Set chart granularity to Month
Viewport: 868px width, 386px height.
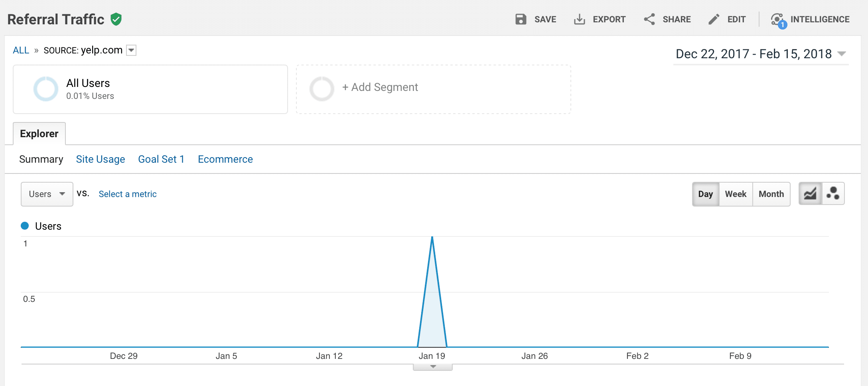pyautogui.click(x=771, y=194)
